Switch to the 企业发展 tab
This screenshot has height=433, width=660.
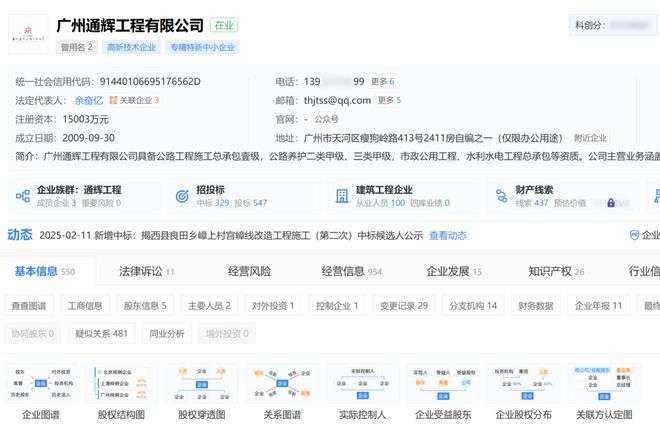click(x=454, y=271)
